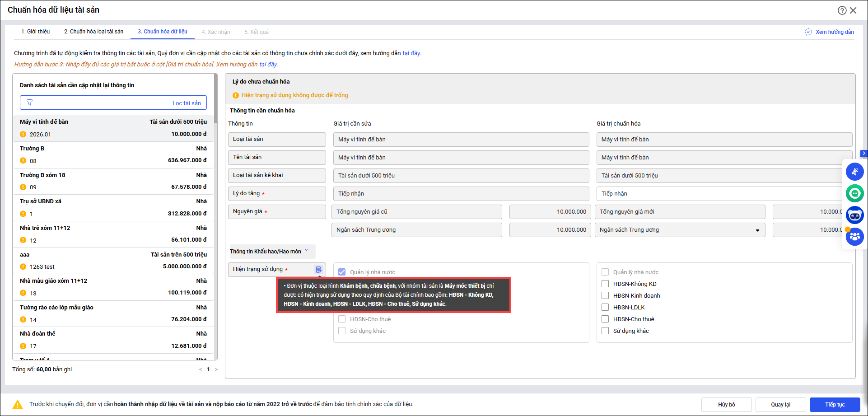Open the robot assistant floating icon
The height and width of the screenshot is (416, 868).
pos(854,215)
